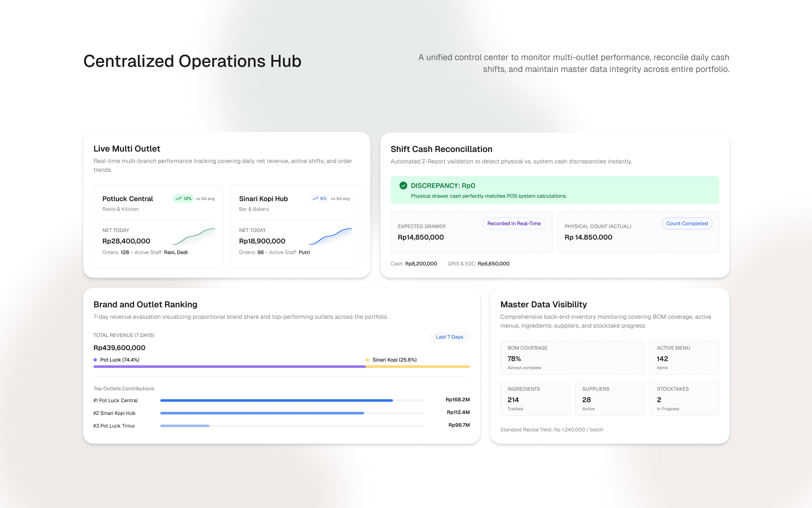Click the yellow Sinari Kopi legend dot
Viewport: 812px width, 508px height.
367,360
